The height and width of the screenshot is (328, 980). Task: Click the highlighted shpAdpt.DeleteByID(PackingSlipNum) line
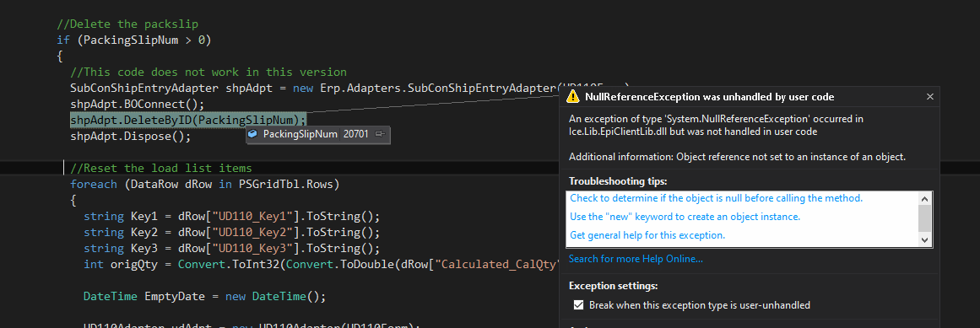(188, 120)
